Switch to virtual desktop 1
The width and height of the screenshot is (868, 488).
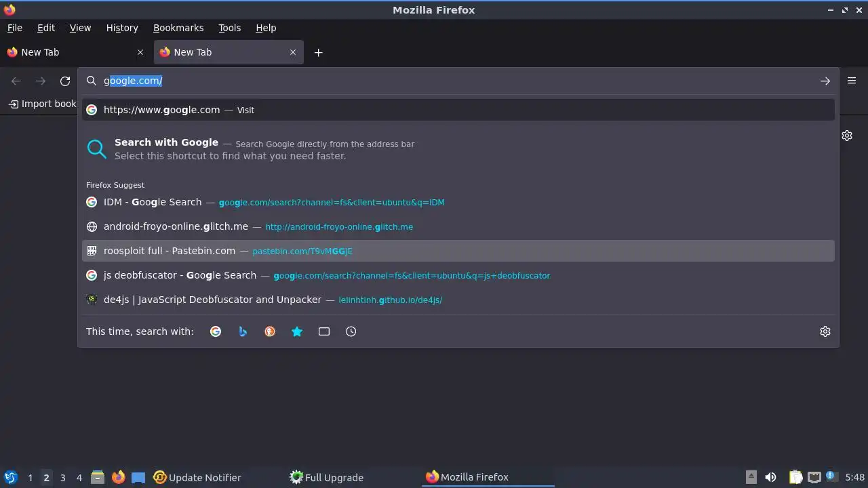click(30, 477)
